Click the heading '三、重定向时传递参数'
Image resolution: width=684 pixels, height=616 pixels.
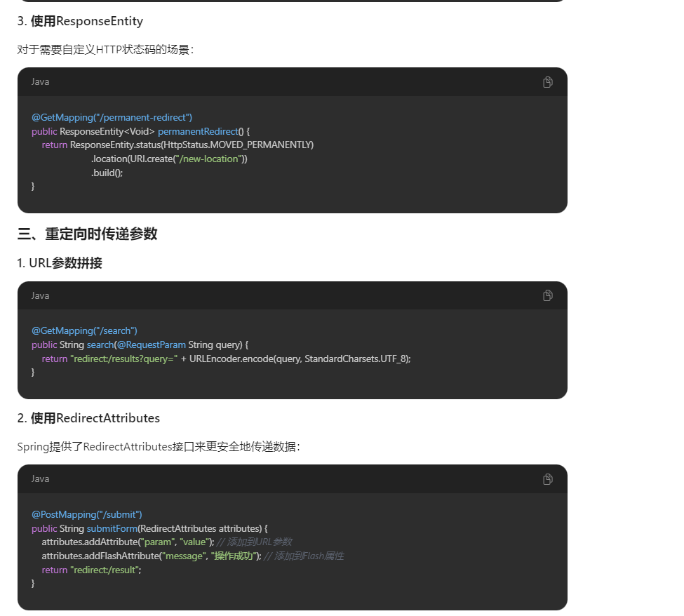tap(87, 234)
